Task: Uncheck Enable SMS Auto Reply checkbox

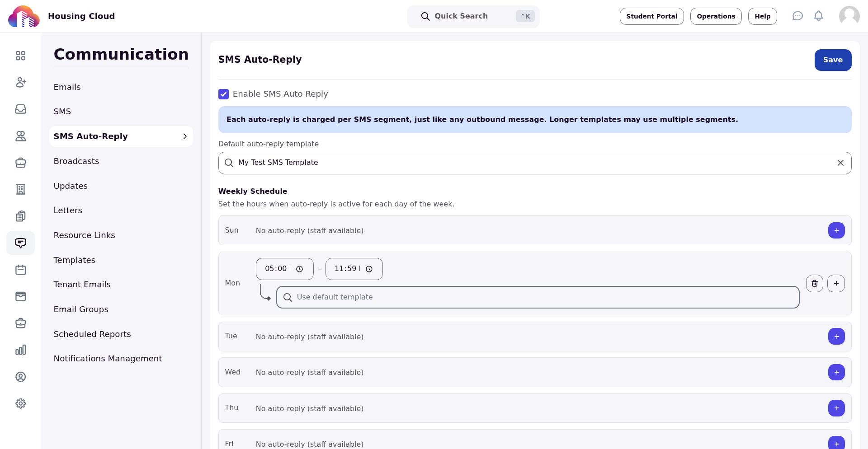Action: click(223, 94)
